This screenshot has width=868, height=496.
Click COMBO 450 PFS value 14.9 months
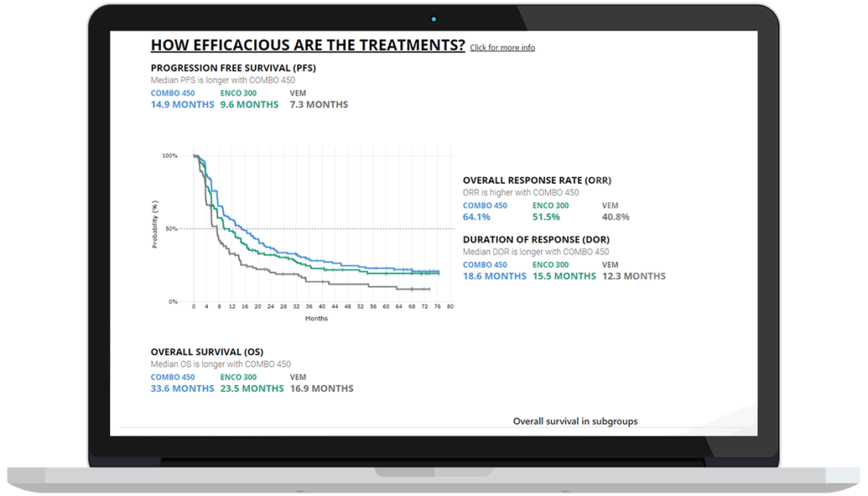coord(181,104)
